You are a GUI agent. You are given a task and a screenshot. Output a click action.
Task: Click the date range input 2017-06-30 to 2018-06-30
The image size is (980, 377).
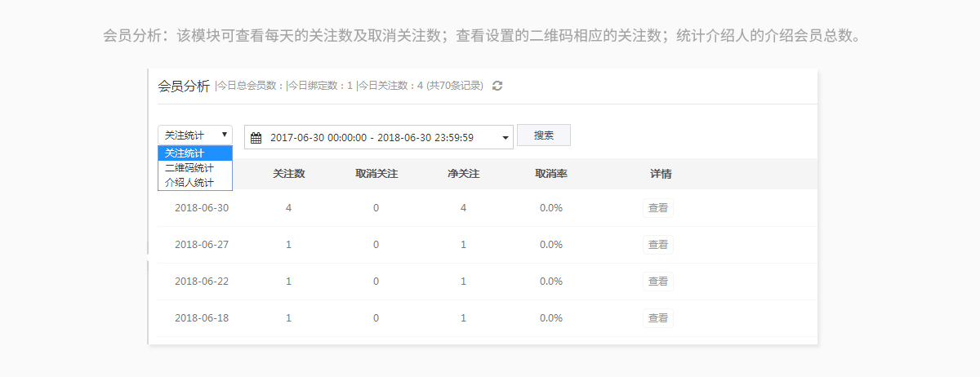pyautogui.click(x=379, y=138)
